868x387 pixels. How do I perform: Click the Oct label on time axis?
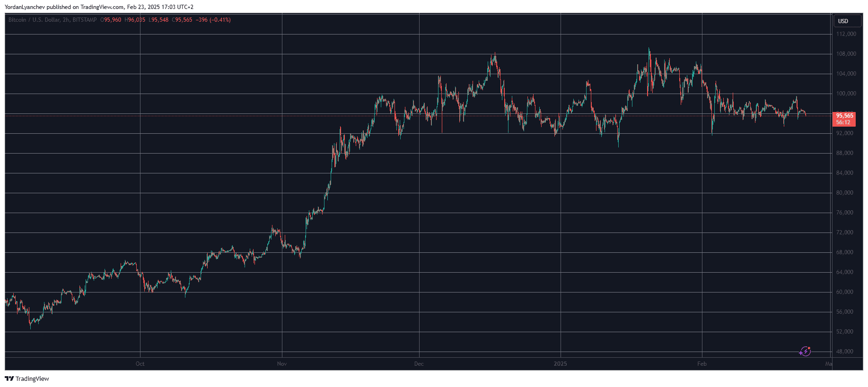(140, 364)
